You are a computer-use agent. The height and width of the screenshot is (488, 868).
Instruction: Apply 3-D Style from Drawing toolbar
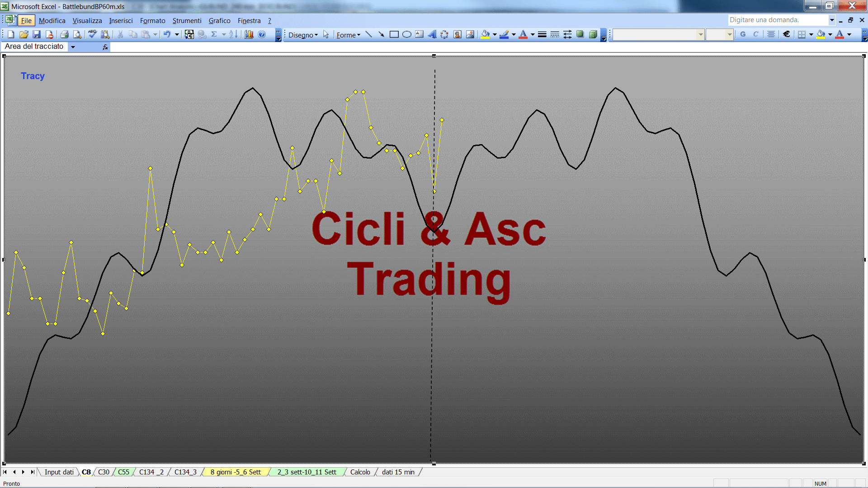coord(593,34)
